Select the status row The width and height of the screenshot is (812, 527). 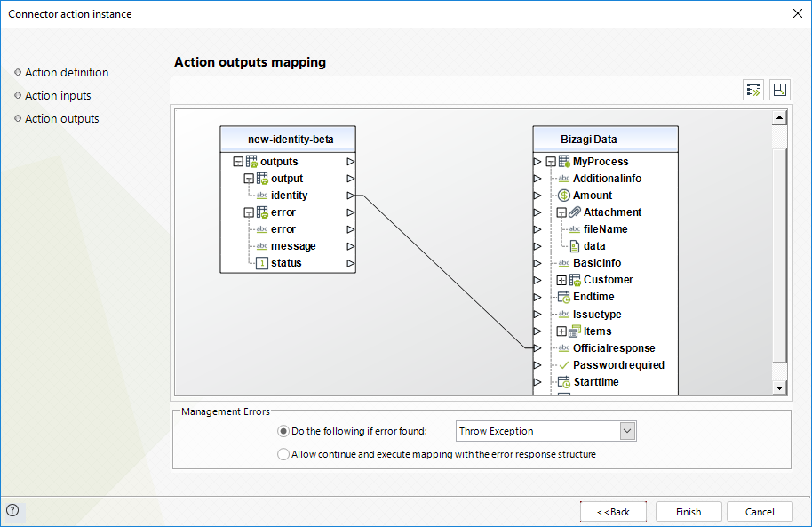click(286, 263)
